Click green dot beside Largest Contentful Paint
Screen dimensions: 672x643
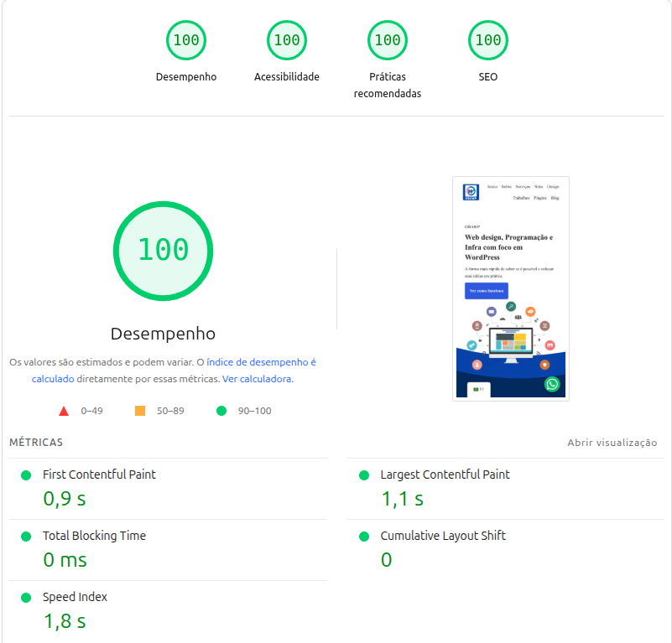point(364,475)
